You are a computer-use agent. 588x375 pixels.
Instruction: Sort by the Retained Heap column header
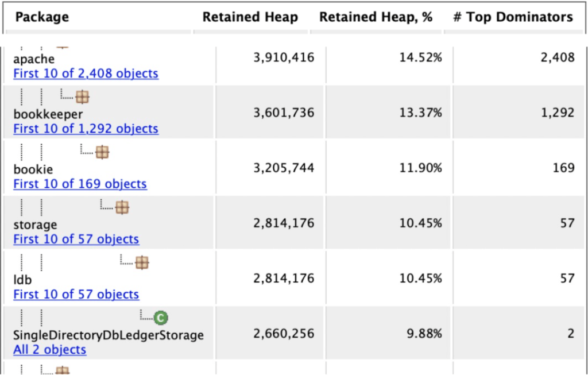point(250,17)
